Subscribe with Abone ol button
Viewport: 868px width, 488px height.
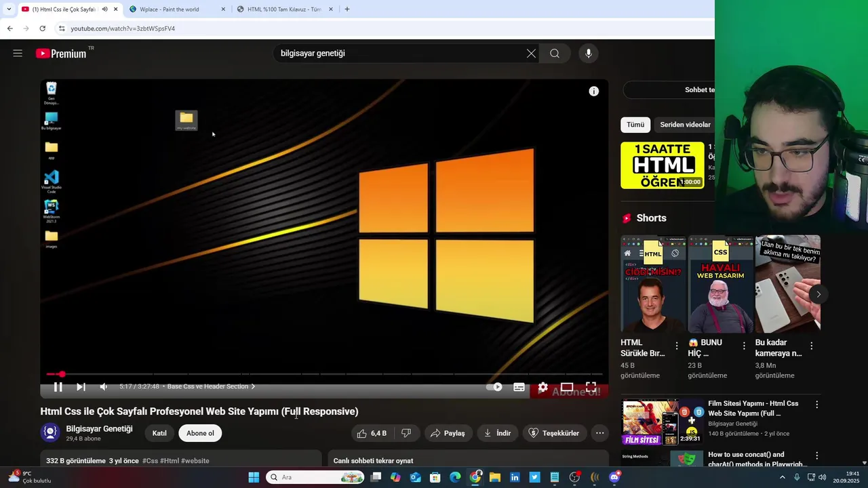(200, 433)
